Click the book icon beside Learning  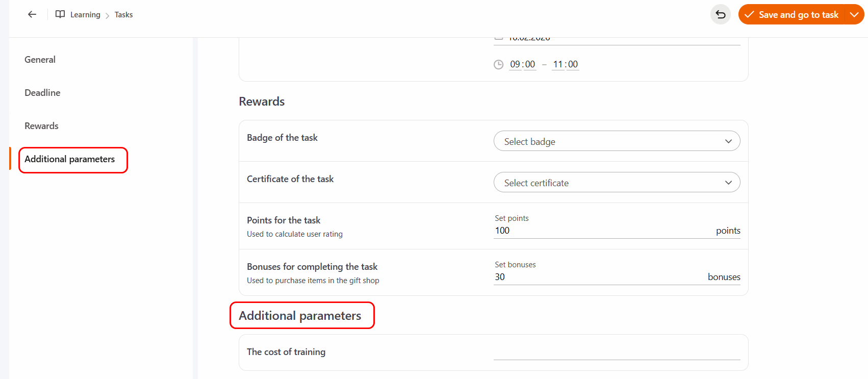(x=60, y=14)
